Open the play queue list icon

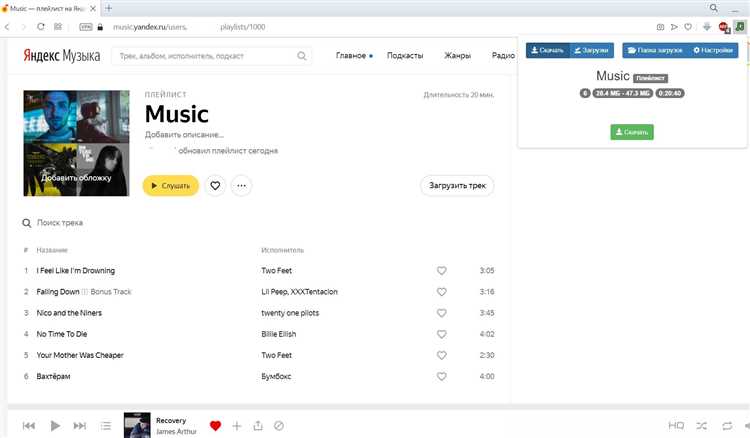[x=106, y=425]
